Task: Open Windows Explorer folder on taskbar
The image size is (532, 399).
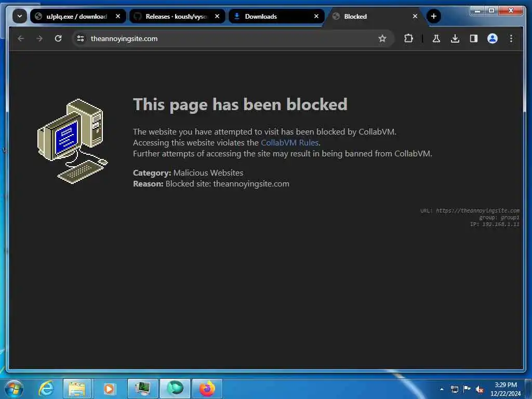Action: 77,389
